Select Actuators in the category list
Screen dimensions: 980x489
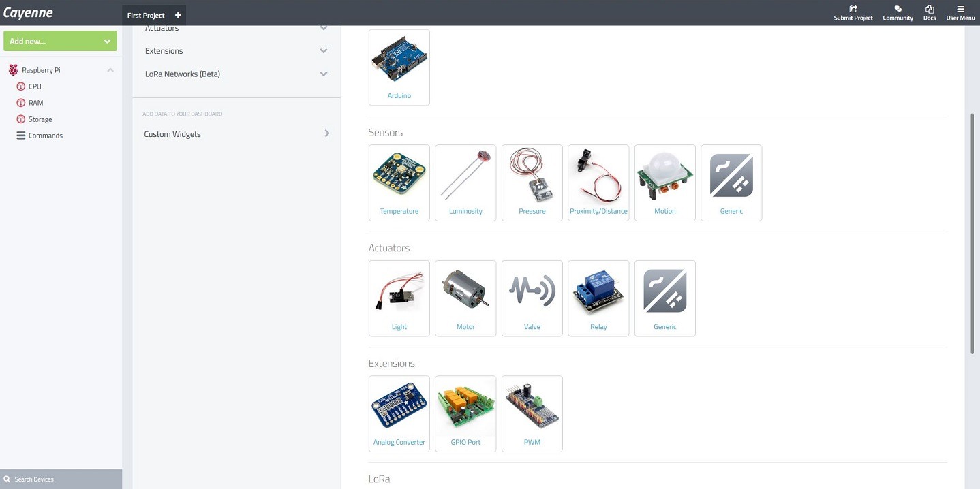[x=162, y=29]
